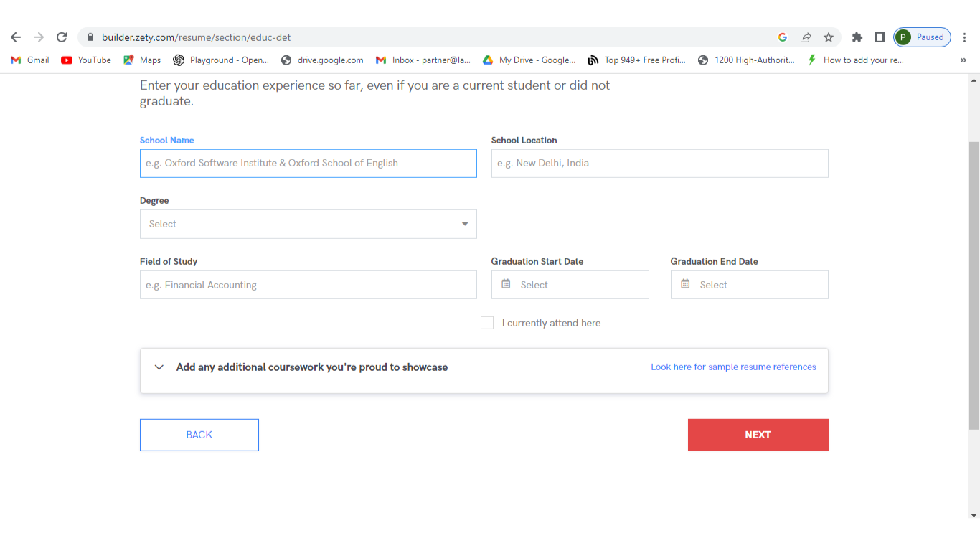
Task: Click the browser reload page icon
Action: pos(62,37)
